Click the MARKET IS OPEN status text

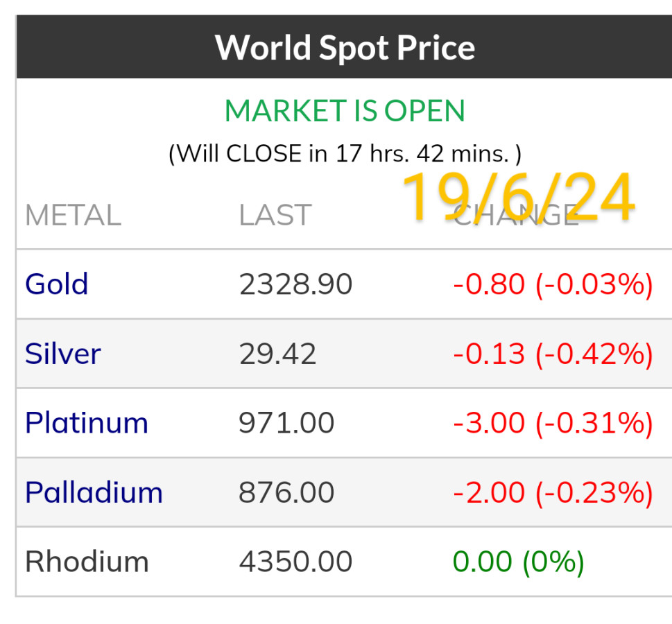[345, 111]
